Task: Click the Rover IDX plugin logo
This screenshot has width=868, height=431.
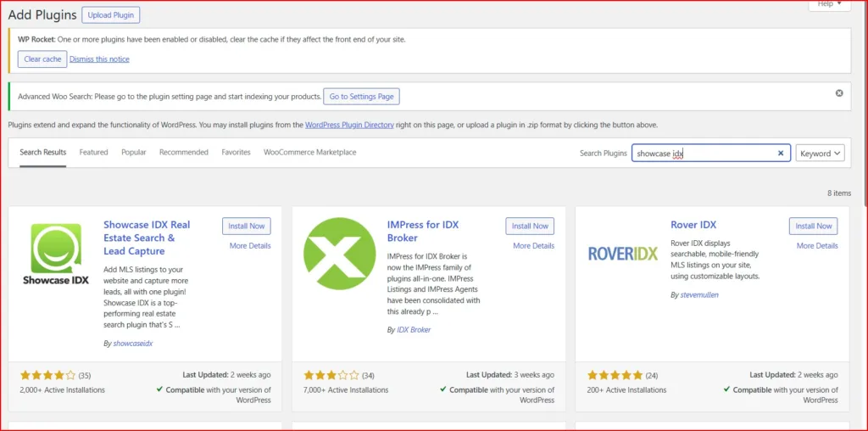Action: click(x=623, y=254)
